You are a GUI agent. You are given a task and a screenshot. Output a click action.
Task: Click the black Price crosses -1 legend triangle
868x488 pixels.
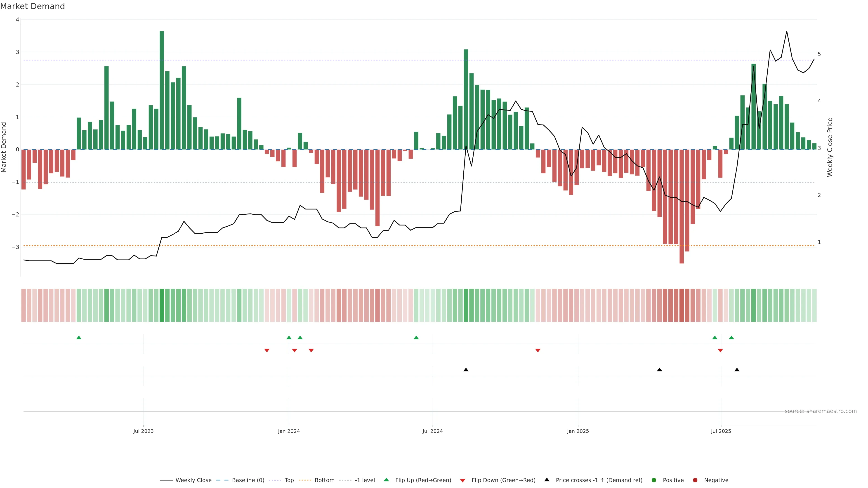[x=547, y=480]
